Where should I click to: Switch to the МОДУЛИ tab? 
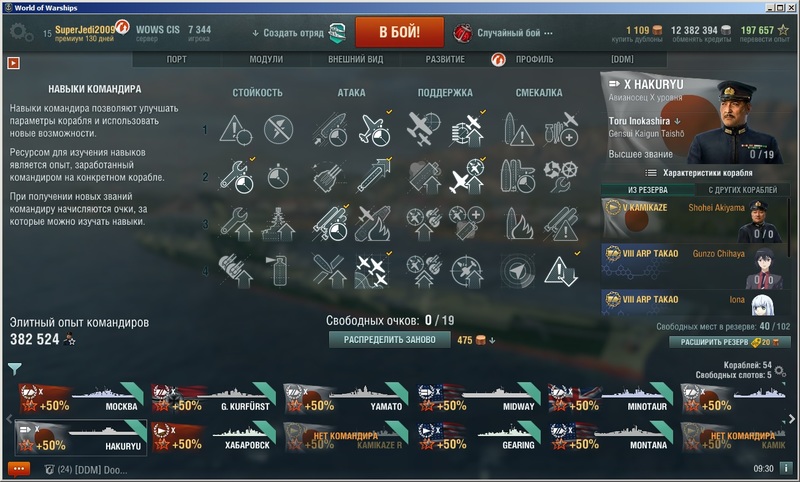[x=266, y=59]
